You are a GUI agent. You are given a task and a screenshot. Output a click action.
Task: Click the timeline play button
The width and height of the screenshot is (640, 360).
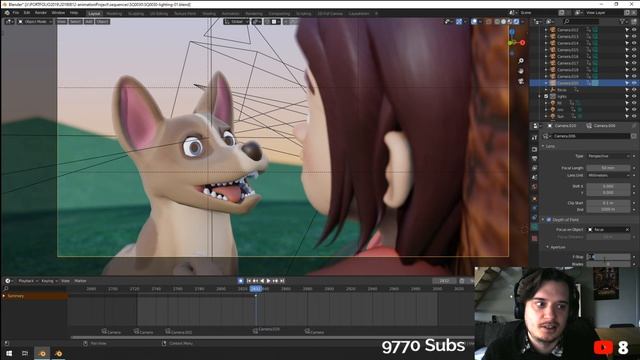tap(269, 281)
